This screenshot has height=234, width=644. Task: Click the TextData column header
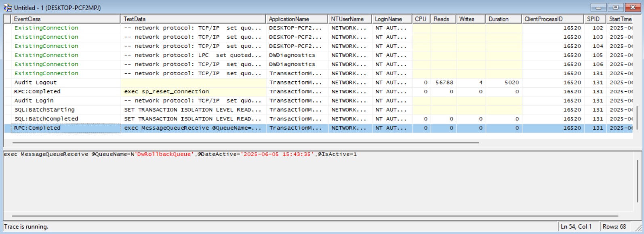pyautogui.click(x=193, y=19)
